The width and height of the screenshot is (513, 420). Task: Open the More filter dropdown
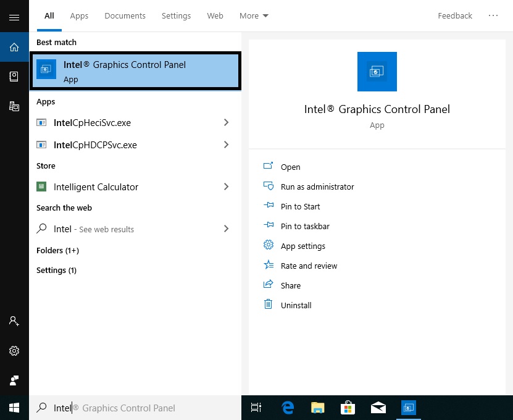coord(254,16)
